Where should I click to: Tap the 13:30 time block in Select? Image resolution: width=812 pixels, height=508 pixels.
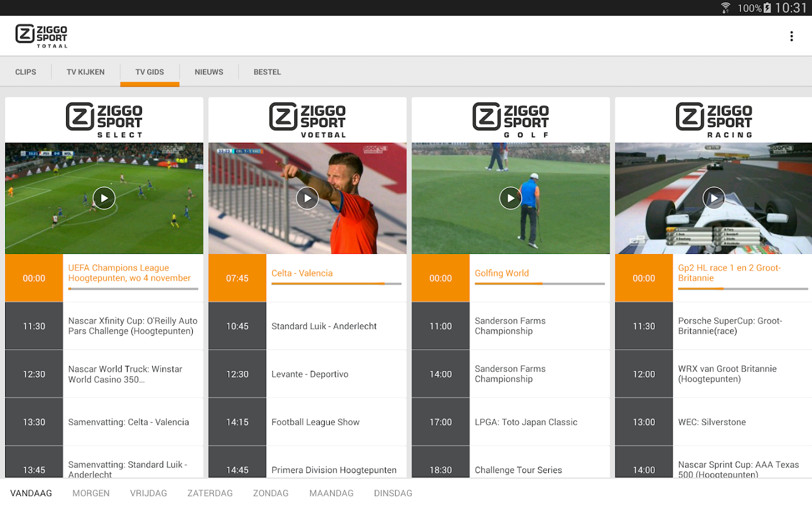click(34, 422)
